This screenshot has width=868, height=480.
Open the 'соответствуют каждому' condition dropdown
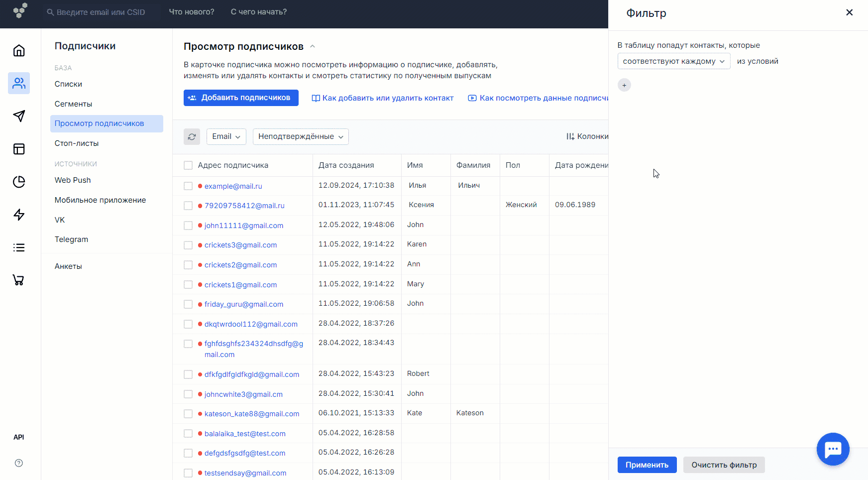pos(673,61)
